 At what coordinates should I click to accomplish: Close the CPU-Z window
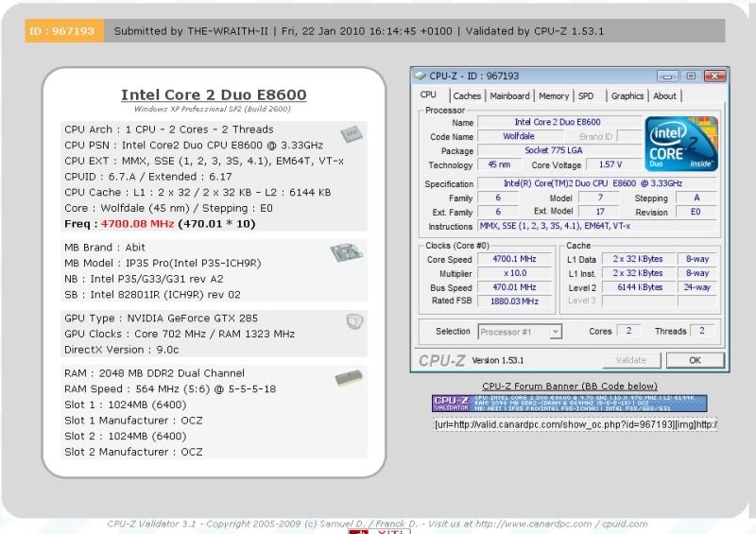click(x=715, y=77)
